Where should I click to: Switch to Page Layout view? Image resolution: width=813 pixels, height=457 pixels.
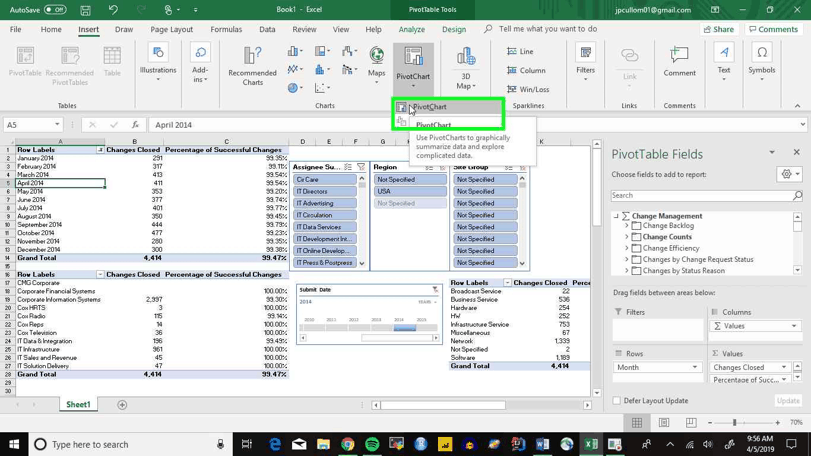tap(664, 423)
